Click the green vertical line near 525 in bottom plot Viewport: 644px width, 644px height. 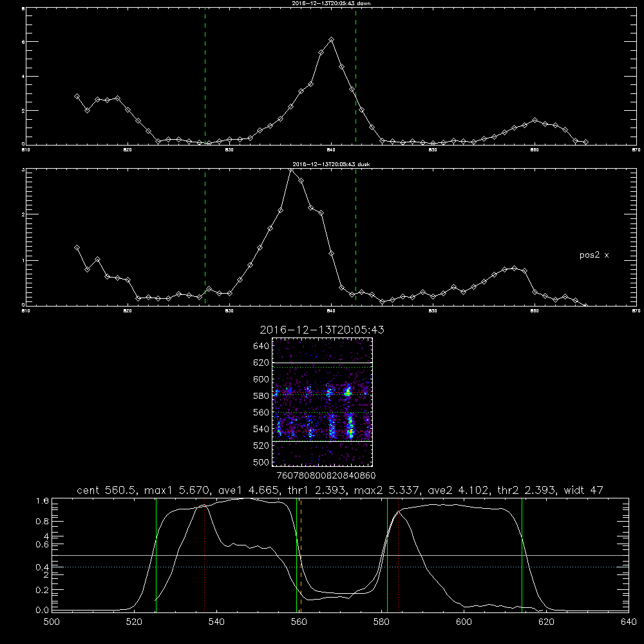tap(156, 555)
